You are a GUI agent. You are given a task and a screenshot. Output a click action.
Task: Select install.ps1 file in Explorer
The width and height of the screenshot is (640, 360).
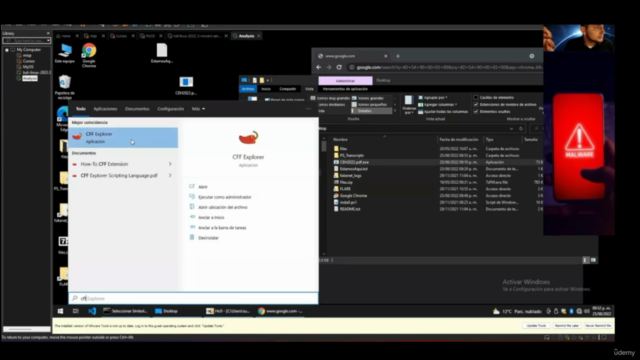click(x=348, y=202)
